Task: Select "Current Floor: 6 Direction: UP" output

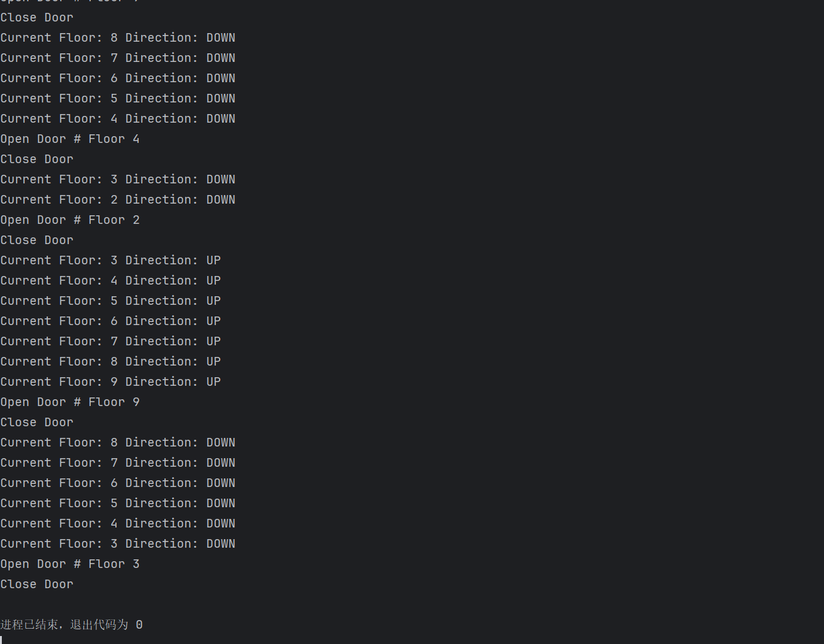Action: 110,321
